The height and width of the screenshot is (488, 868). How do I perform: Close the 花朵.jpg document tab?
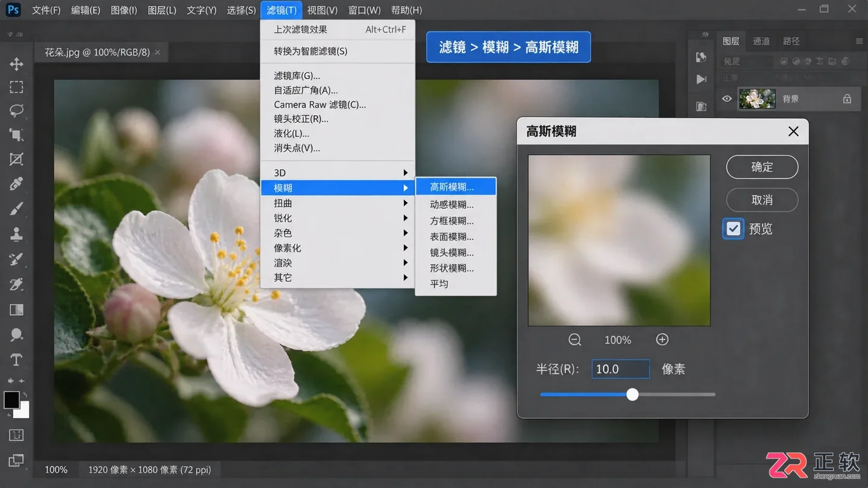tap(157, 52)
